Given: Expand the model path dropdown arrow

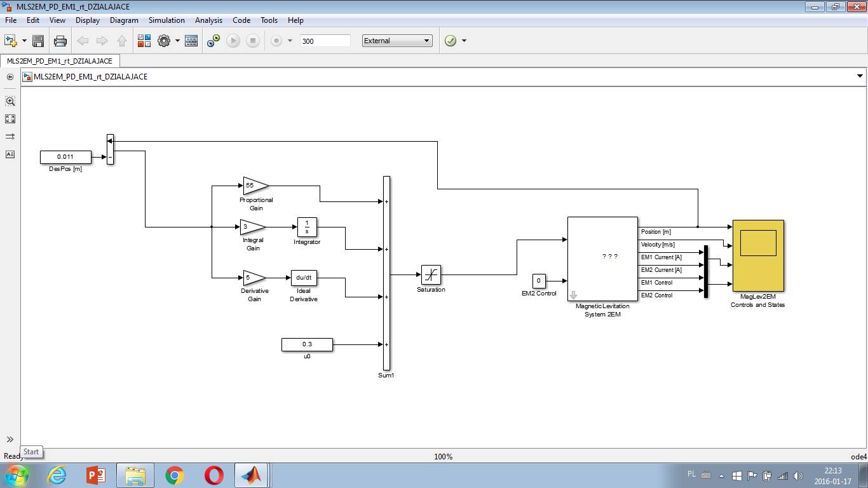Looking at the screenshot, I should (860, 76).
